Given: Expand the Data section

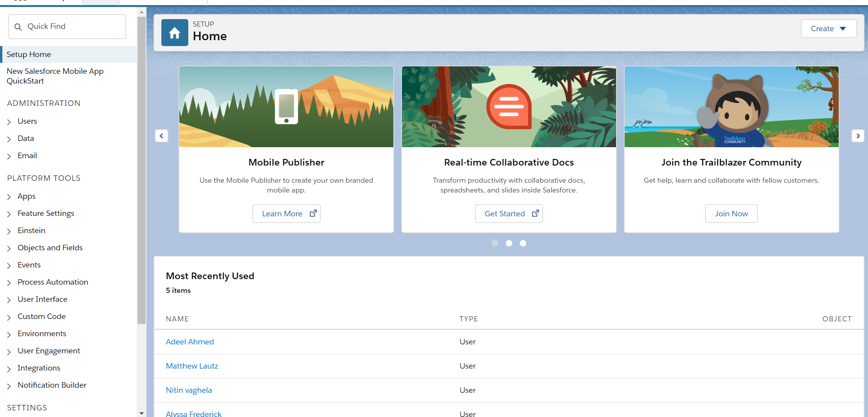Looking at the screenshot, I should 9,139.
